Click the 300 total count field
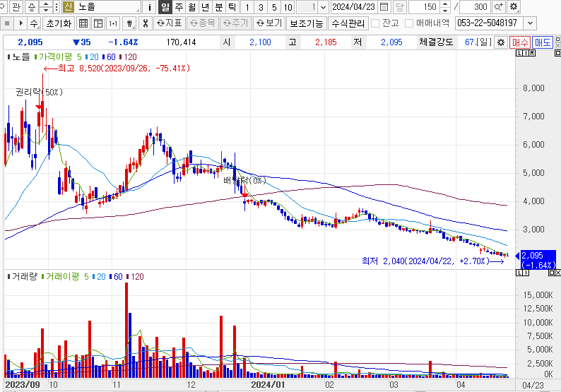Image resolution: width=561 pixels, height=392 pixels. click(476, 7)
